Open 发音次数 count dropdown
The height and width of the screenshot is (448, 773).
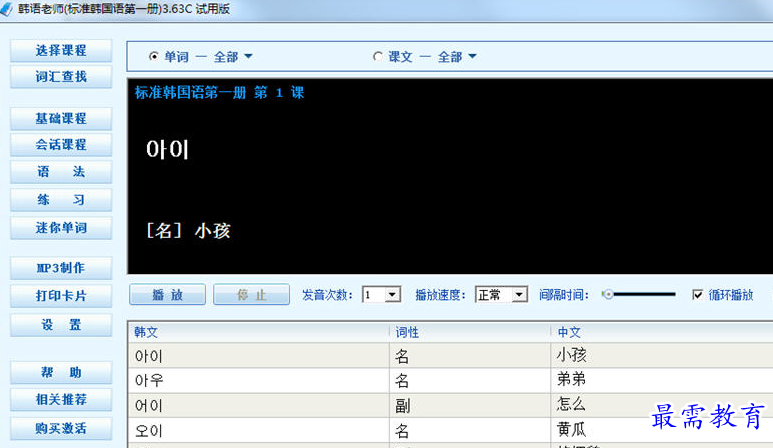pyautogui.click(x=392, y=295)
